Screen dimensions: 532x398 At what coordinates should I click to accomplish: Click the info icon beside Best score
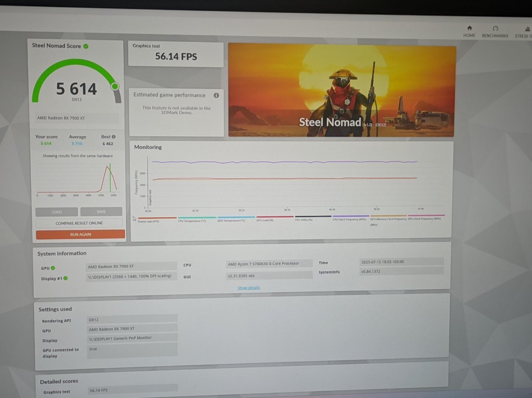[x=113, y=137]
